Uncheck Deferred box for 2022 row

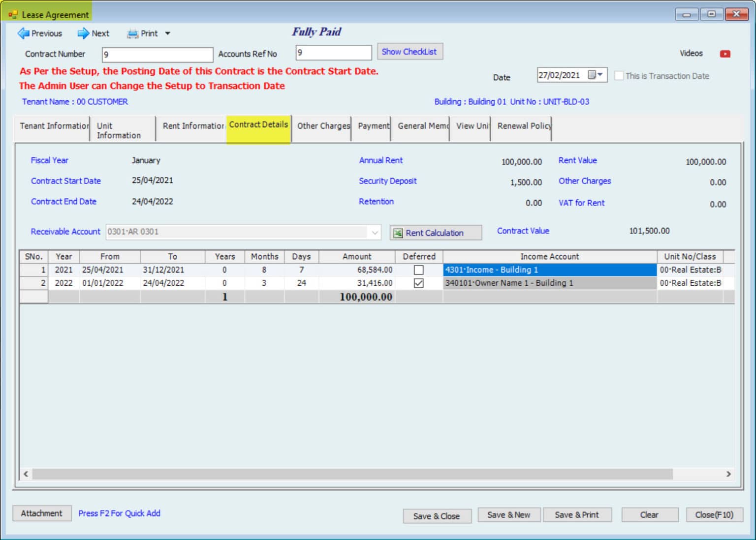[x=418, y=283]
